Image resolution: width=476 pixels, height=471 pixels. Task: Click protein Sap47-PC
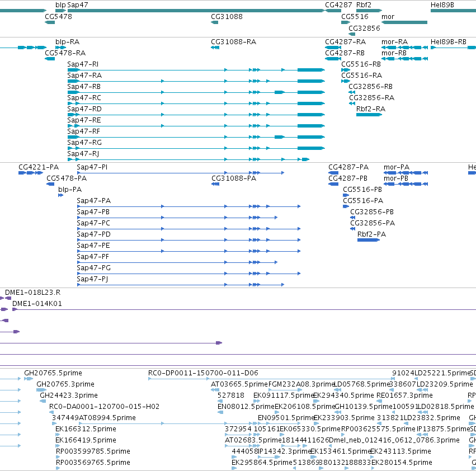tap(189, 229)
